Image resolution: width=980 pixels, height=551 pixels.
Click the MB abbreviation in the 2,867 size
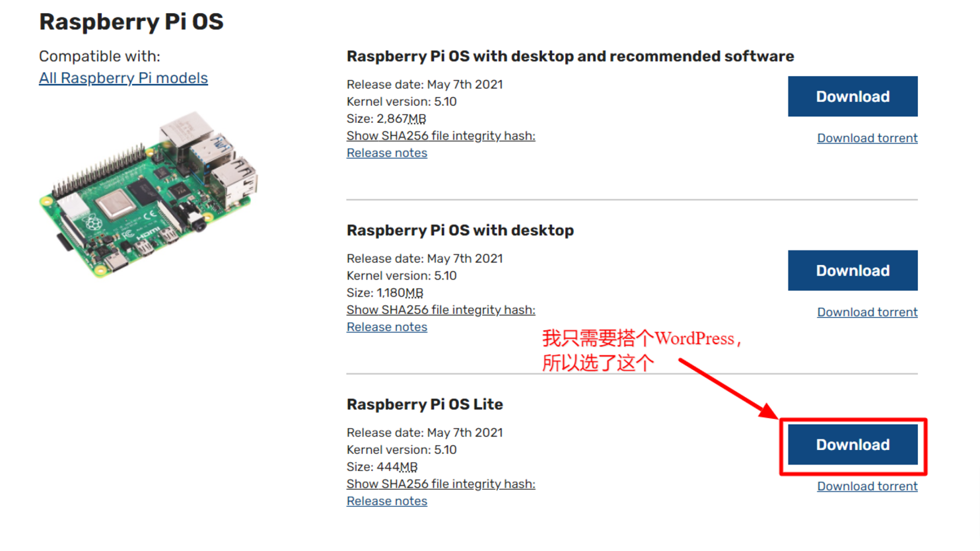[x=417, y=119]
